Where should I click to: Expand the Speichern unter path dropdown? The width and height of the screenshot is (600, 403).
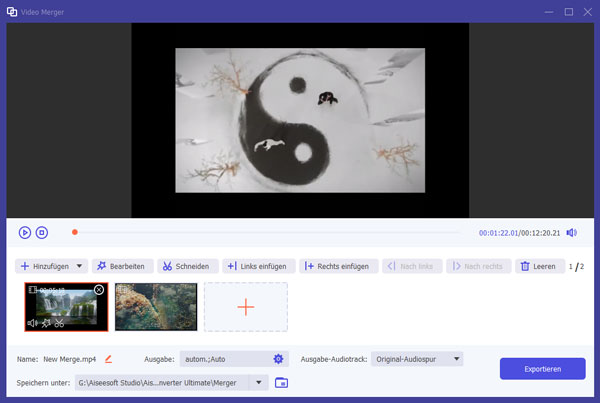coord(259,383)
